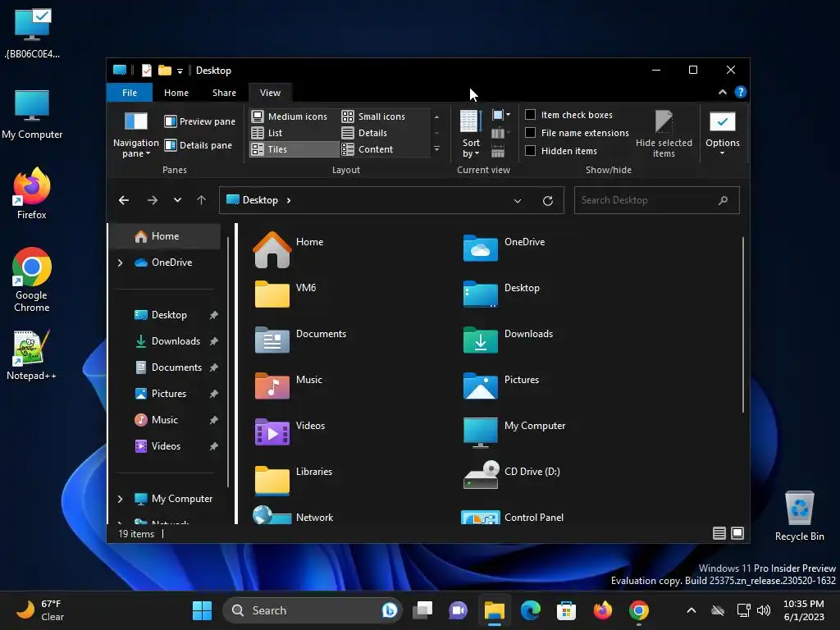Switch to details view via status bar icon

click(x=719, y=533)
